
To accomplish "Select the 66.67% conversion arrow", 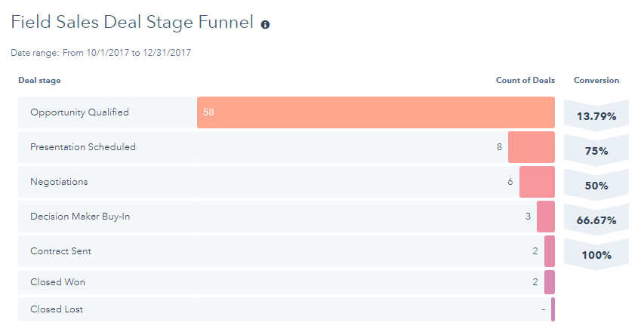I will (596, 220).
